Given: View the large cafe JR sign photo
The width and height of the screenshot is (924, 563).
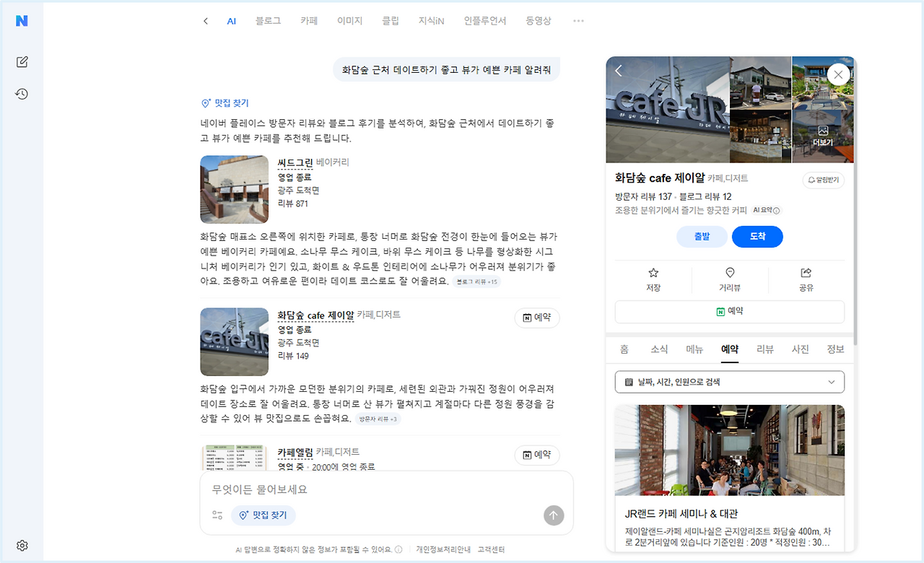Looking at the screenshot, I should coord(668,110).
